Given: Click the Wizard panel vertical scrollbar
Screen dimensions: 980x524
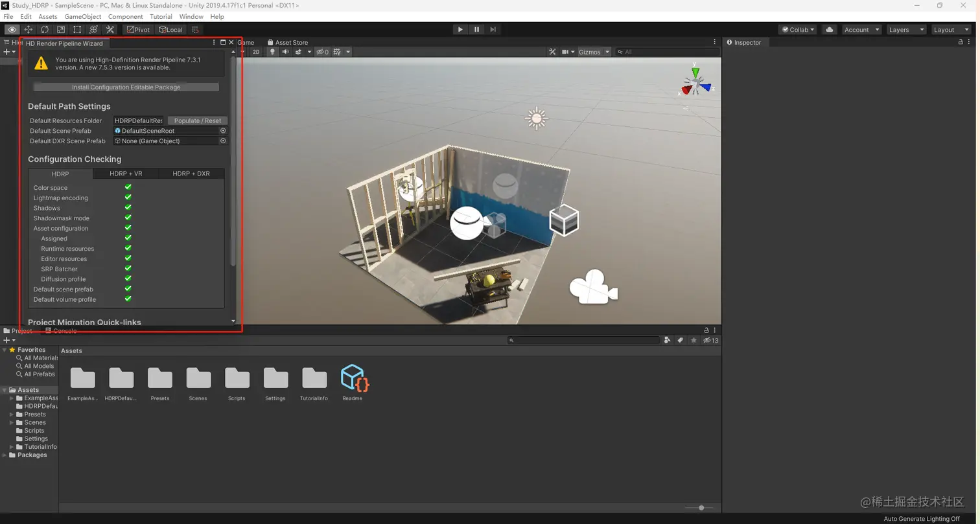Looking at the screenshot, I should click(233, 162).
